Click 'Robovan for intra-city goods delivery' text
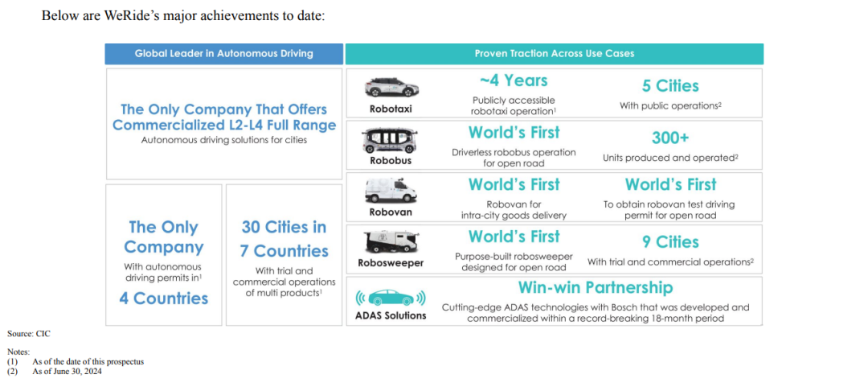 [514, 209]
